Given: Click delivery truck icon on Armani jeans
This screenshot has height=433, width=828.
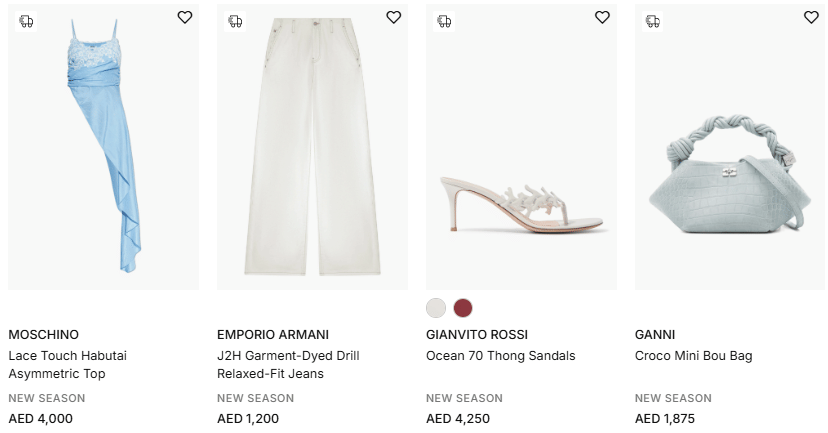Looking at the screenshot, I should (x=235, y=21).
